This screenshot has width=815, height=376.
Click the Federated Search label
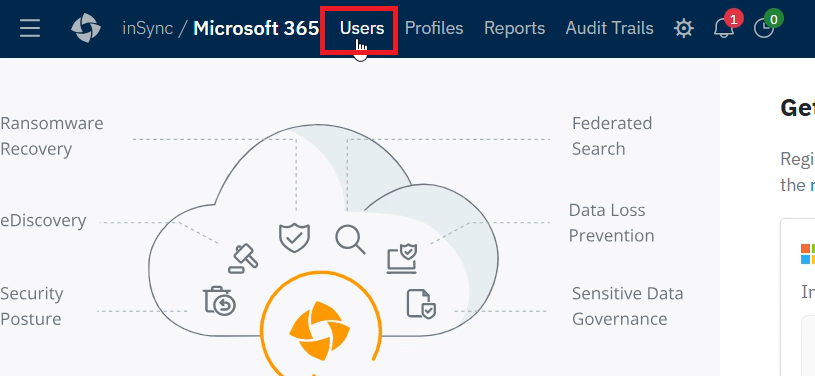tap(612, 136)
